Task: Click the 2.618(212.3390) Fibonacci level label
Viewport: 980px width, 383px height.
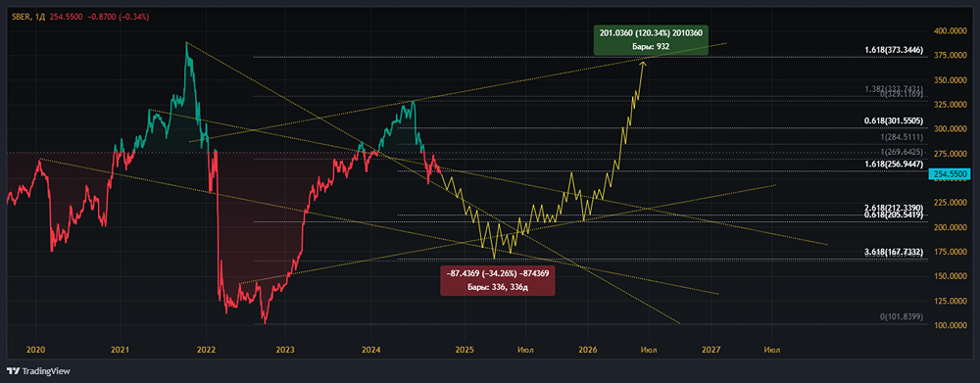Action: (x=895, y=208)
